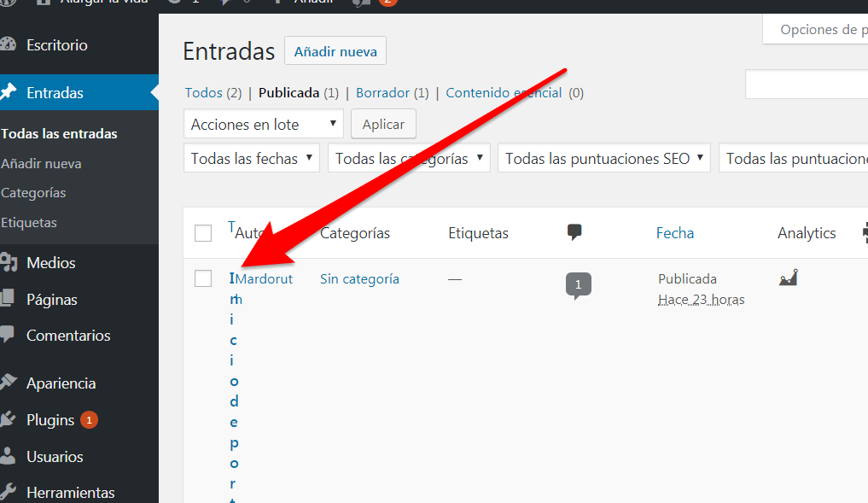
Task: Open the Todas las puntuaciones SEO dropdown
Action: (x=604, y=158)
